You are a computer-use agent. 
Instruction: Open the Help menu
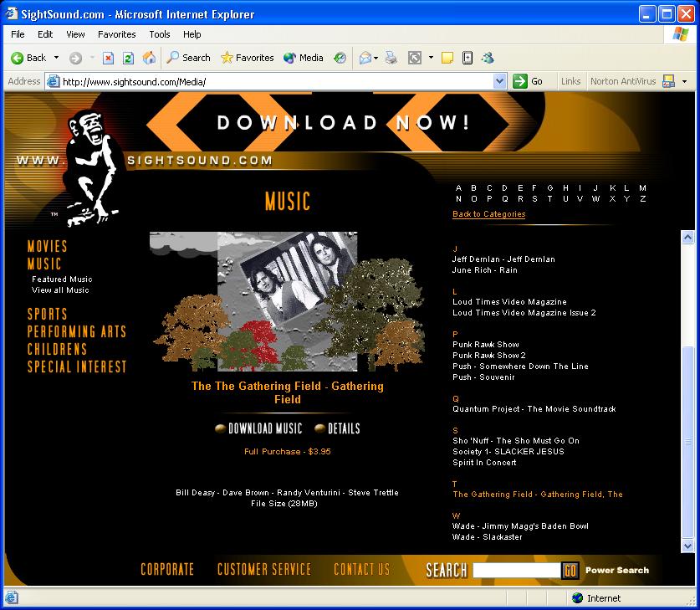(192, 34)
